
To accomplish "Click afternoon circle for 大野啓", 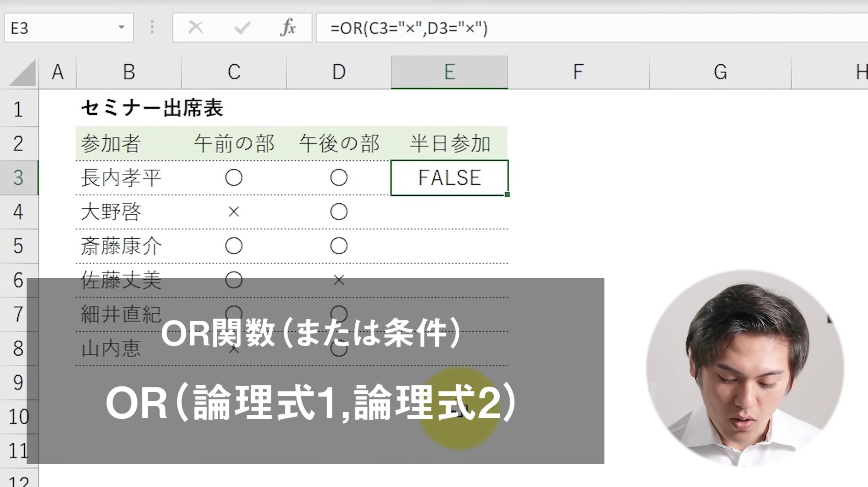I will (339, 212).
